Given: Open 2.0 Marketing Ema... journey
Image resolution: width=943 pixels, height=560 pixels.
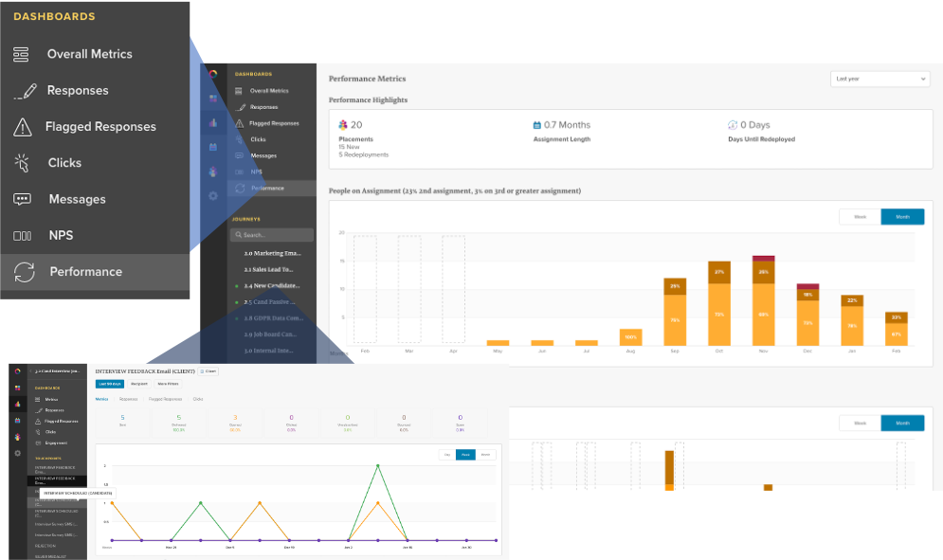Looking at the screenshot, I should pos(272,253).
